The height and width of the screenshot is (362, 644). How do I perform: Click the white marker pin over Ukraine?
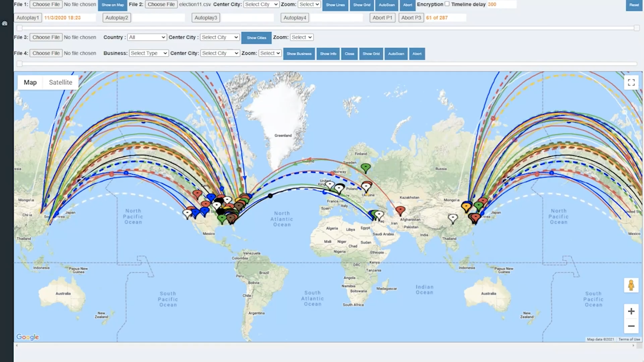click(x=366, y=187)
